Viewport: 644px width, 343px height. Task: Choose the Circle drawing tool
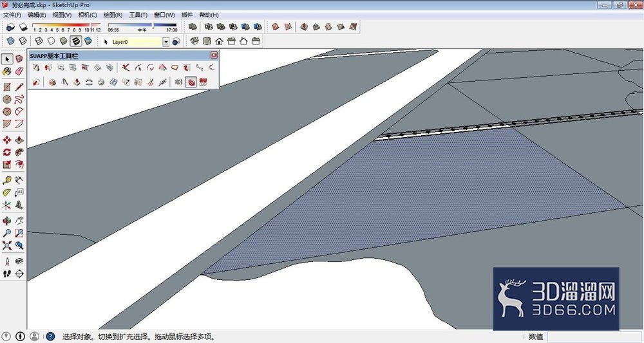(x=7, y=99)
